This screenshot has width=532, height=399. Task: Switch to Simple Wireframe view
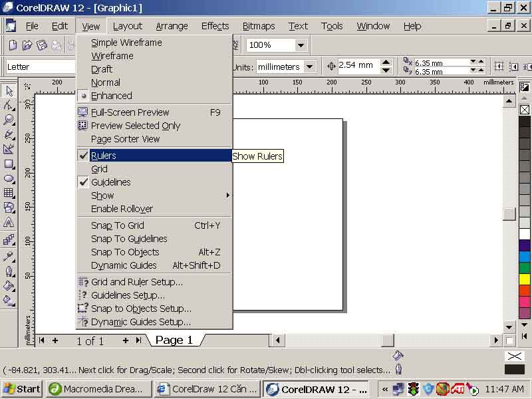pyautogui.click(x=155, y=43)
